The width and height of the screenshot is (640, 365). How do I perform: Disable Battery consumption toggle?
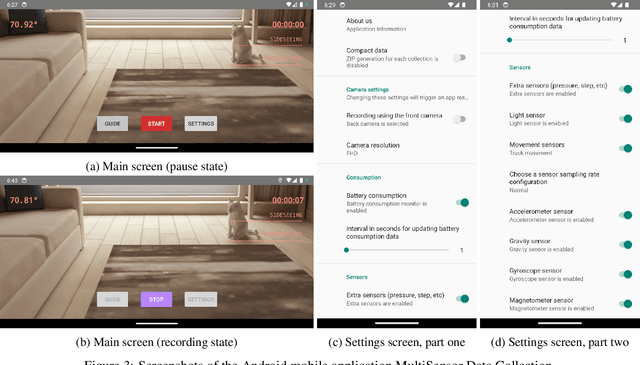[462, 203]
